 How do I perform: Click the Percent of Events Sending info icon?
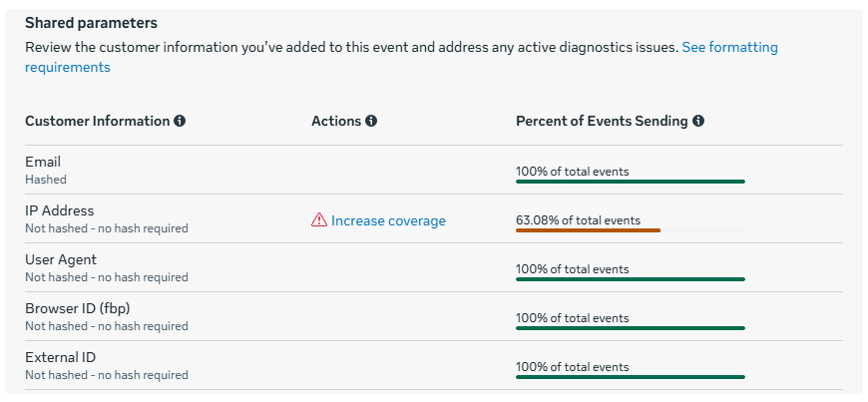tap(698, 121)
